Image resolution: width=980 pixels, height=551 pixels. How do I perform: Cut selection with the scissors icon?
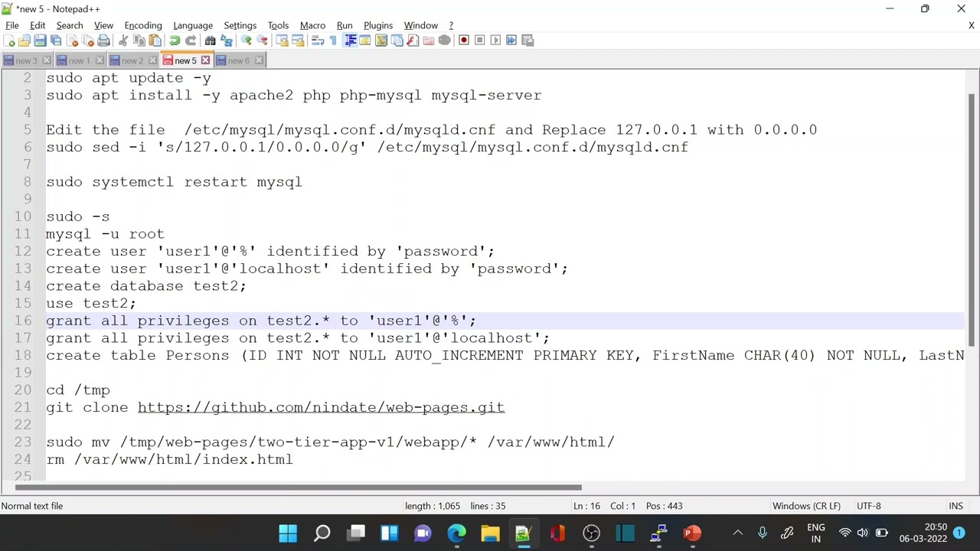pyautogui.click(x=123, y=41)
